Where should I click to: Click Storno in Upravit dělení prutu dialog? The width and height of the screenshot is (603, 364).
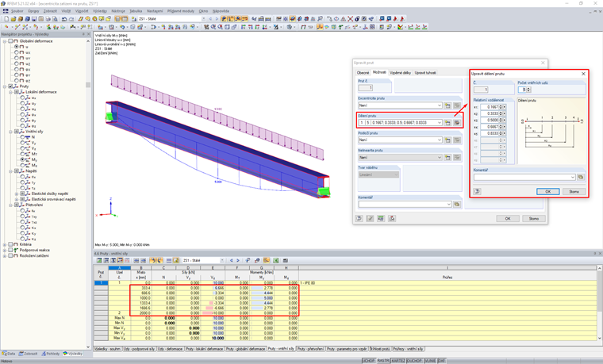click(574, 191)
